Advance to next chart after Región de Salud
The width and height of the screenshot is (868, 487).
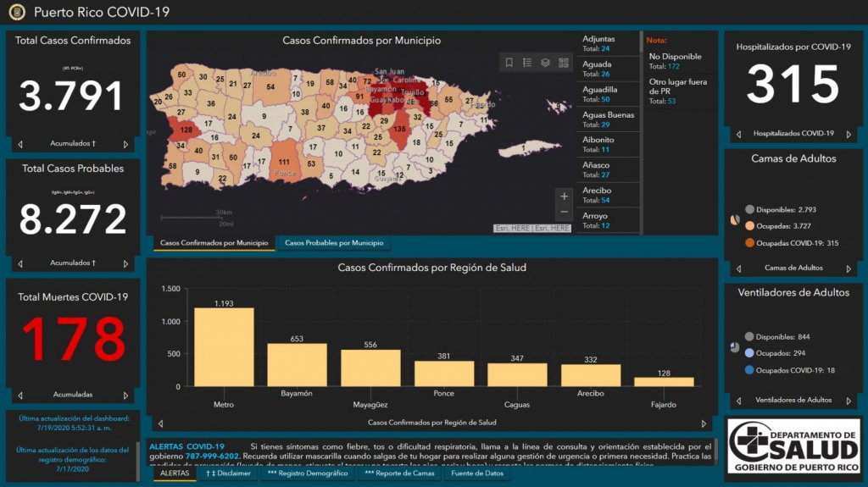coord(704,423)
